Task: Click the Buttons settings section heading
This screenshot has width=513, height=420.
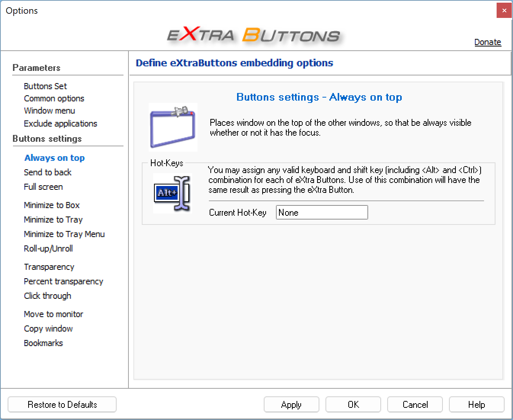Action: [47, 139]
